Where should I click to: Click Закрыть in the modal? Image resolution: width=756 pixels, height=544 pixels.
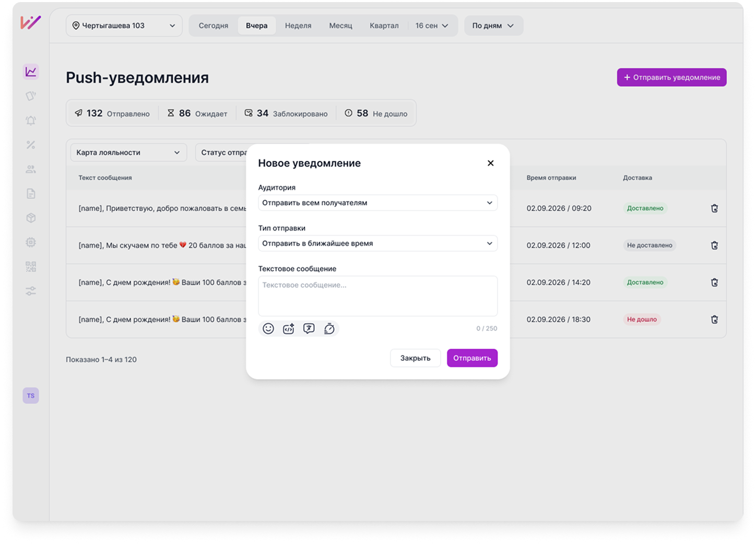(x=416, y=358)
